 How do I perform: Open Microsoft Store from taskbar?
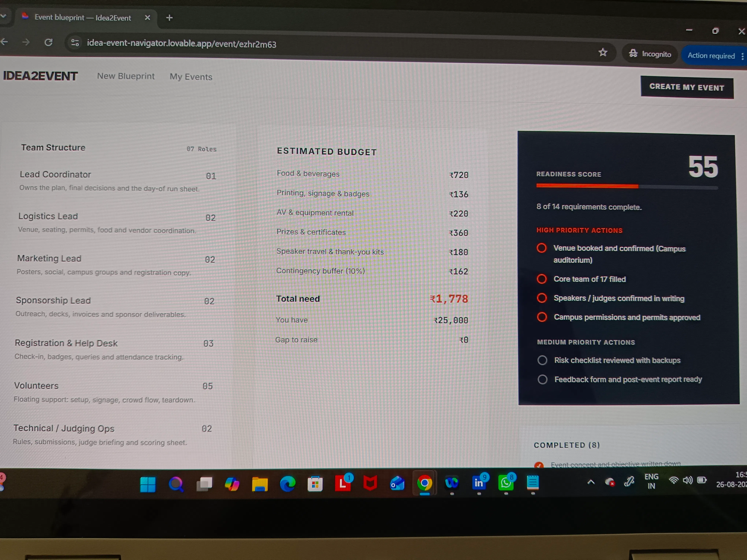click(x=315, y=484)
